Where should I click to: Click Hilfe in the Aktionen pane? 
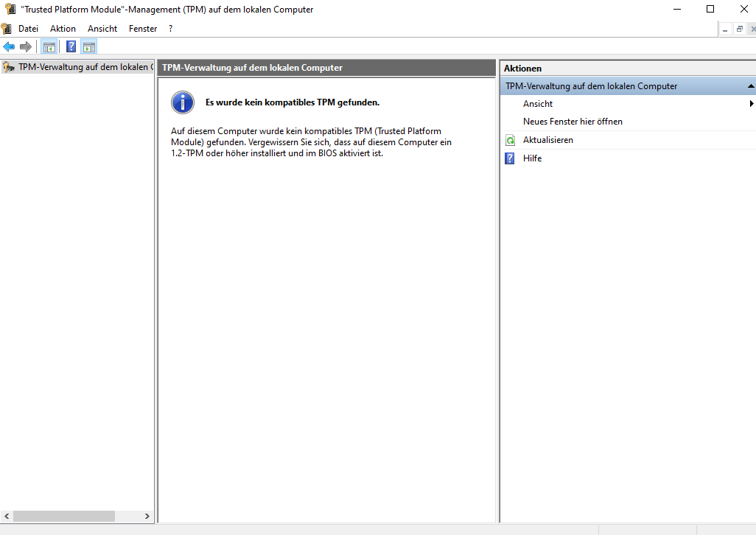click(532, 158)
